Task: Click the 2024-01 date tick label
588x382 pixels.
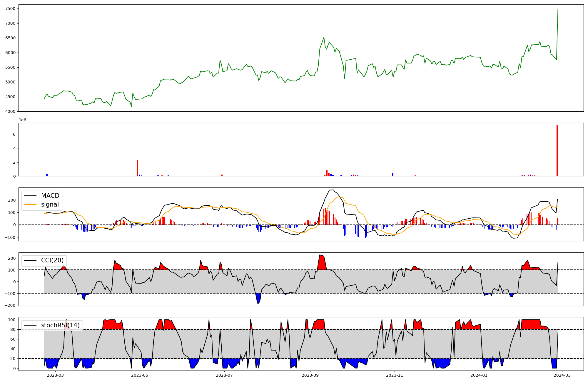Action: (479, 375)
